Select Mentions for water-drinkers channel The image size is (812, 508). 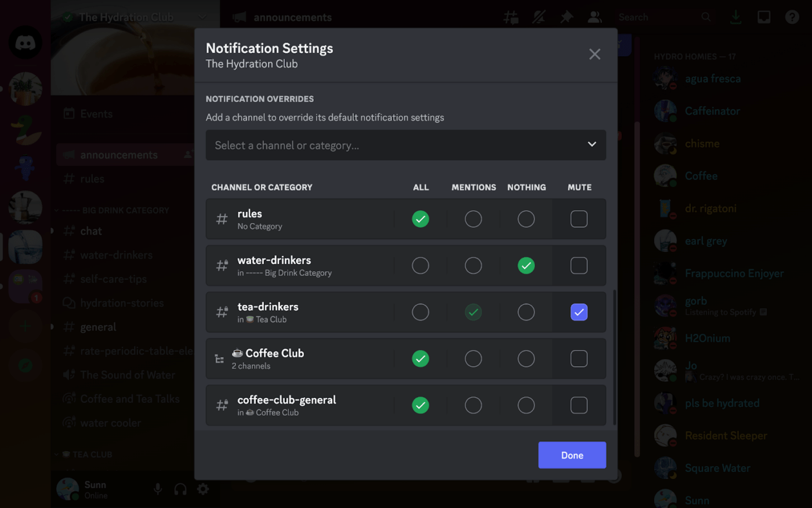(x=473, y=265)
